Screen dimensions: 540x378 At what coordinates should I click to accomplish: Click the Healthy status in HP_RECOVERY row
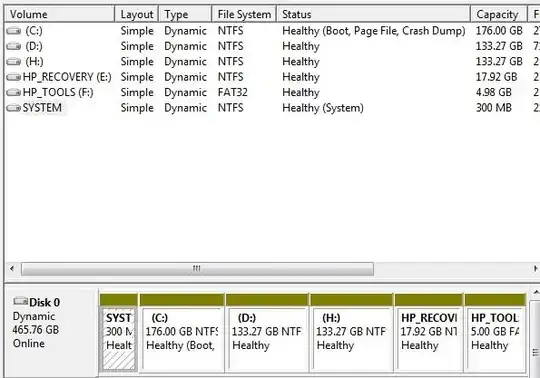coord(301,77)
